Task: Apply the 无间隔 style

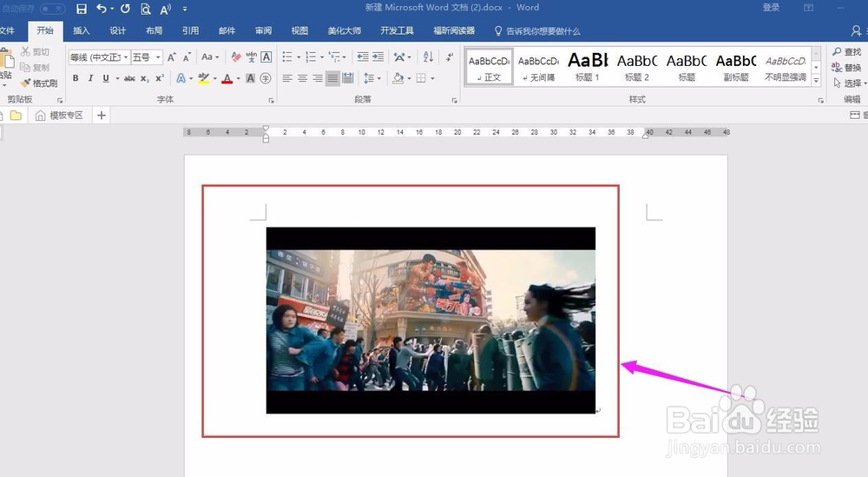Action: pyautogui.click(x=538, y=67)
